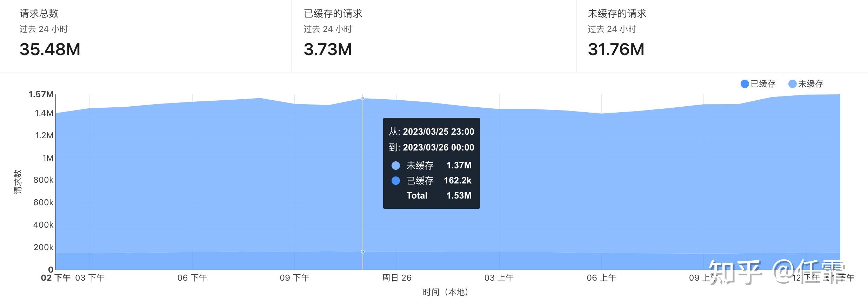The width and height of the screenshot is (868, 308).
Task: Toggle the 已缓存 legend series dot
Action: [745, 84]
